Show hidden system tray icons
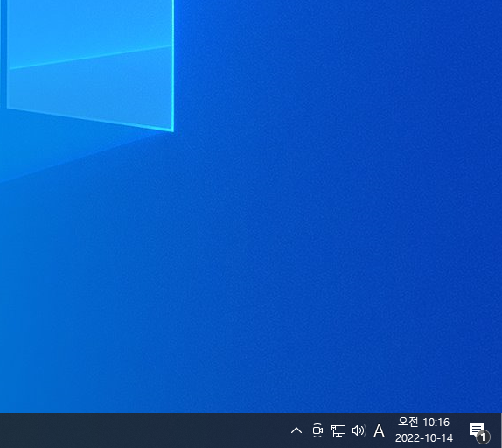 click(296, 430)
